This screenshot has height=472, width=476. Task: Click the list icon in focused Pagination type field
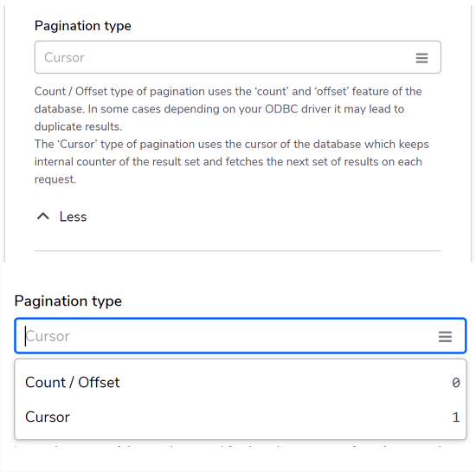click(x=445, y=336)
